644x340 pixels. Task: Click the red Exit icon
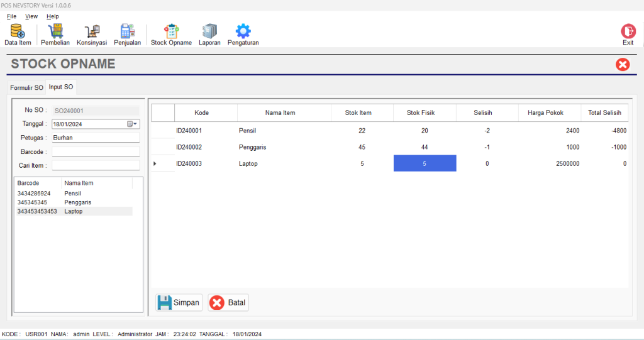coord(628,35)
